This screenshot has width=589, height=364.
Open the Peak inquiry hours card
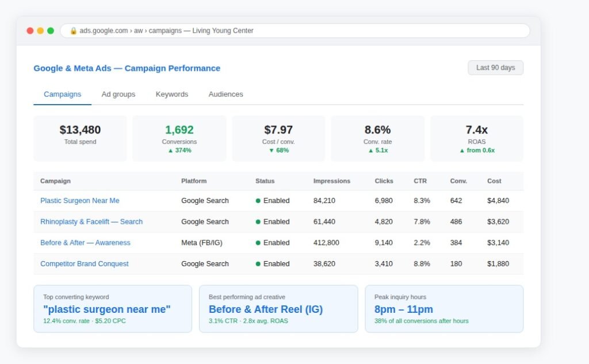coord(444,309)
